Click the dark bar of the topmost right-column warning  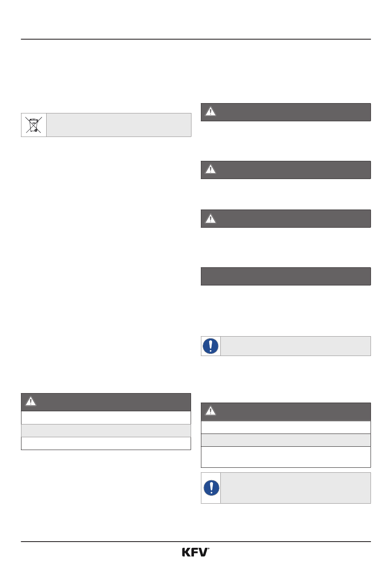286,112
